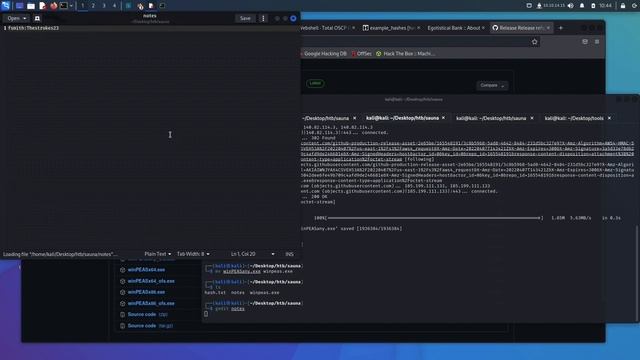Click the 10:44 clock in the panel
The image size is (640, 360).
click(x=606, y=6)
